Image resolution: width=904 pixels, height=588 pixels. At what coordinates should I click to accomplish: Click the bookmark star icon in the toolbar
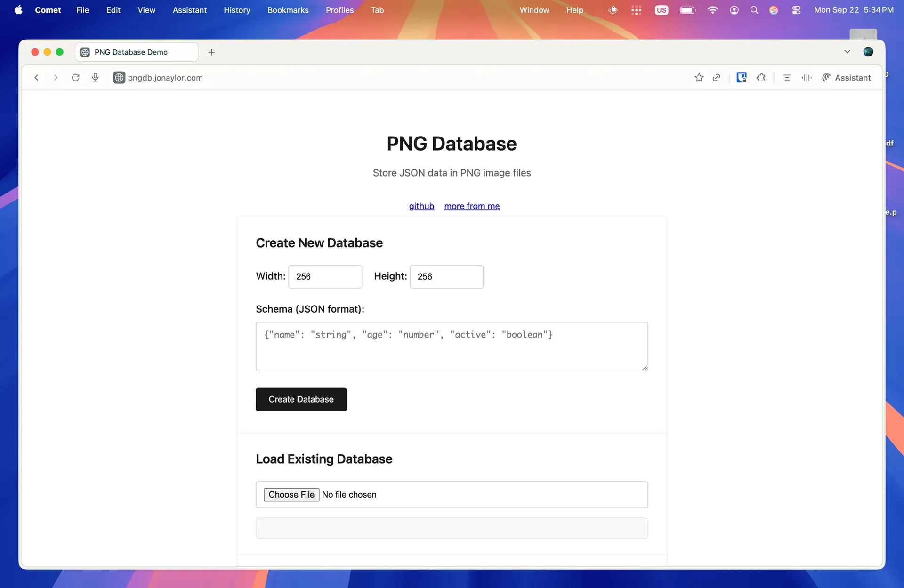[x=699, y=77]
